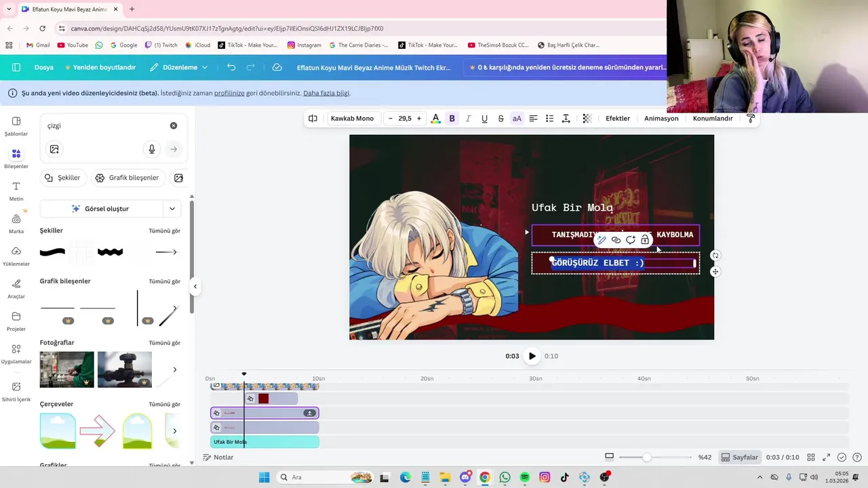Show all Çerçeveler with Tümünü gör
This screenshot has width=868, height=488.
(165, 405)
